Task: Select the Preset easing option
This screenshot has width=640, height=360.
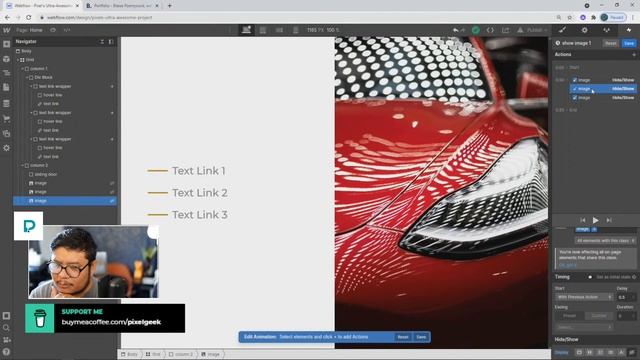Action: coord(569,316)
